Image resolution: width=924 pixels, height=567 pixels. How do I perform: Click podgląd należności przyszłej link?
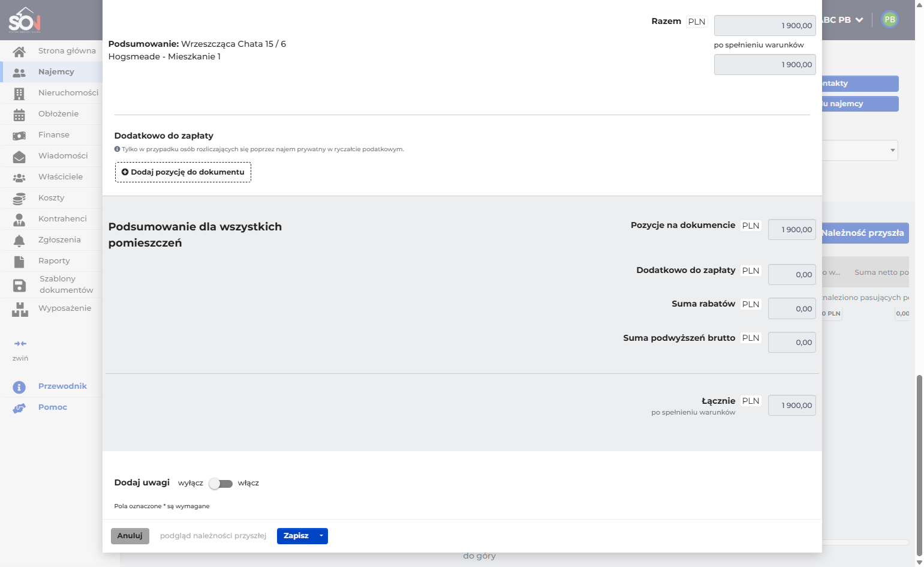tap(213, 536)
